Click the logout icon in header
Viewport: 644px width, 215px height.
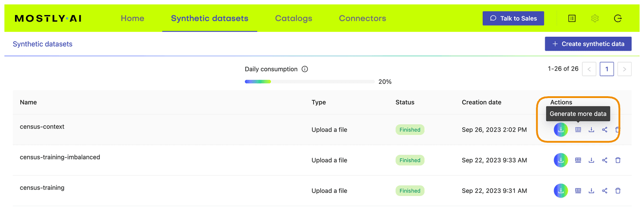tap(618, 19)
